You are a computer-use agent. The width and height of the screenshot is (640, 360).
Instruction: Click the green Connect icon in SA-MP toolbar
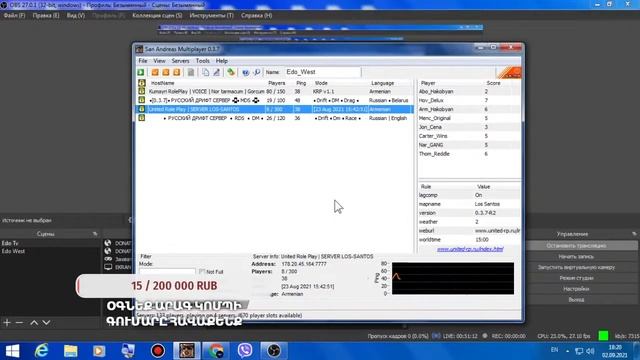(x=141, y=72)
